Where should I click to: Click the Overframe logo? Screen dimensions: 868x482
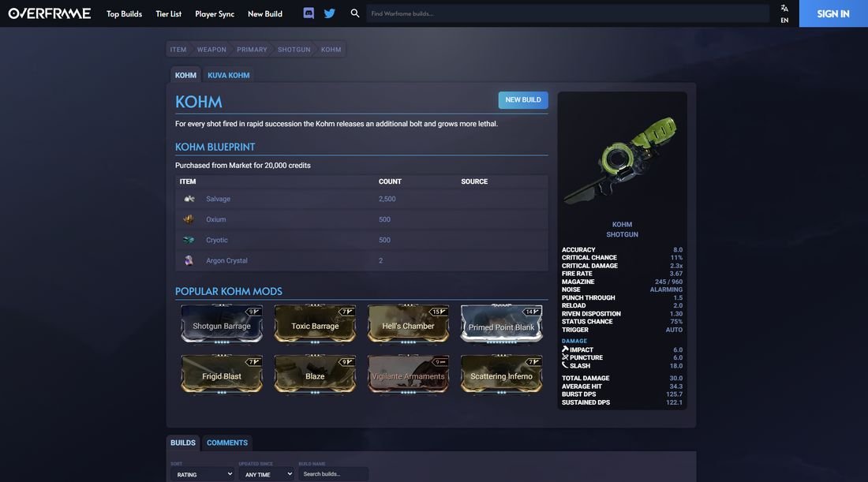[49, 13]
